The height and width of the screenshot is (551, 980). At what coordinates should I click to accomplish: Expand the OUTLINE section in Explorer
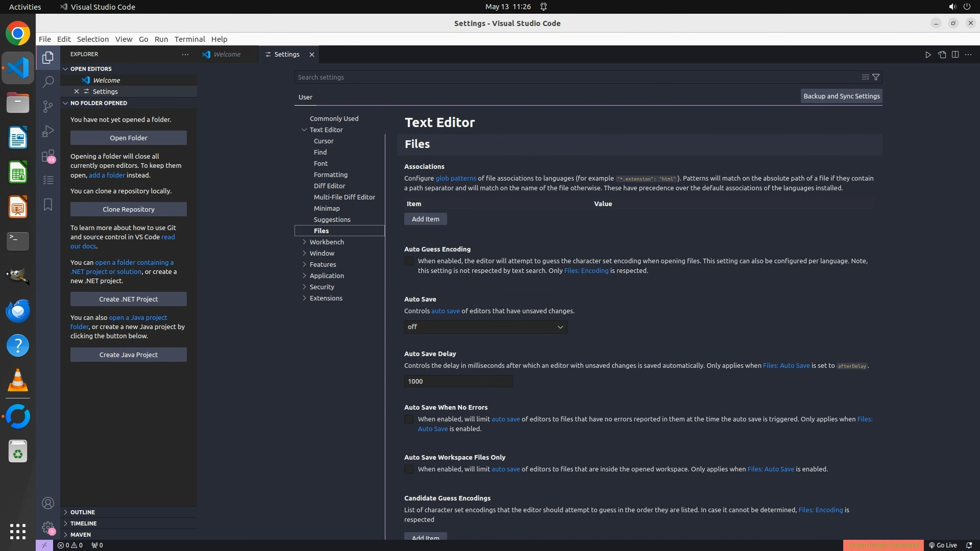pos(82,512)
